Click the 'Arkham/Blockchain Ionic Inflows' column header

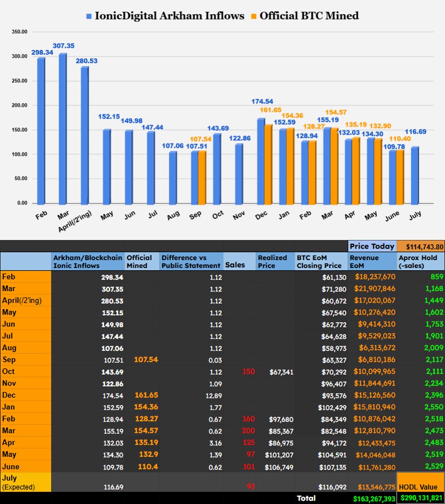point(88,261)
